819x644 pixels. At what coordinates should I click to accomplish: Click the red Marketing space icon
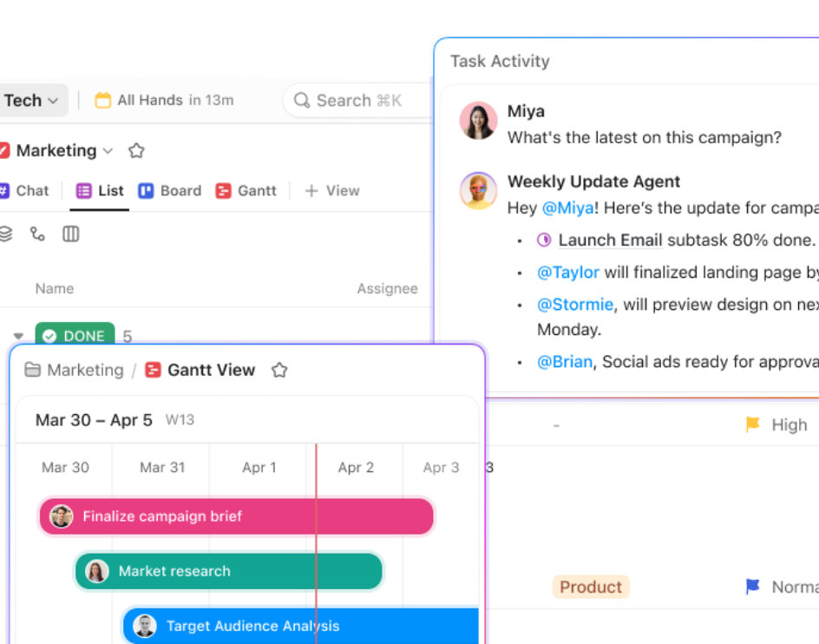coord(4,150)
